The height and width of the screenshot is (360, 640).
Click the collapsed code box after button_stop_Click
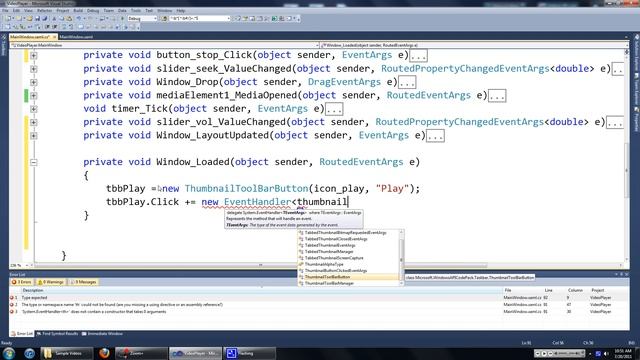point(418,56)
